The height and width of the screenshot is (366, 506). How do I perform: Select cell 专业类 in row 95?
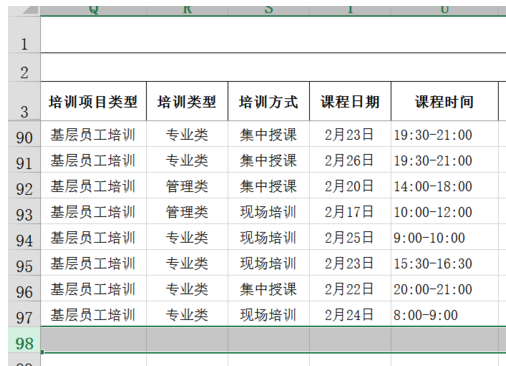pyautogui.click(x=187, y=262)
